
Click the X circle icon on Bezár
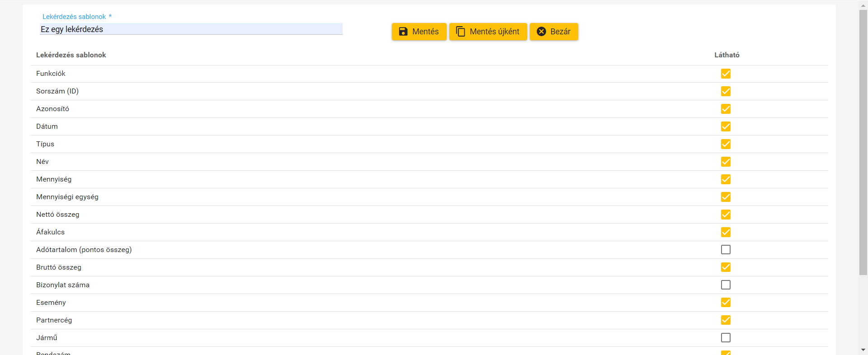(541, 32)
